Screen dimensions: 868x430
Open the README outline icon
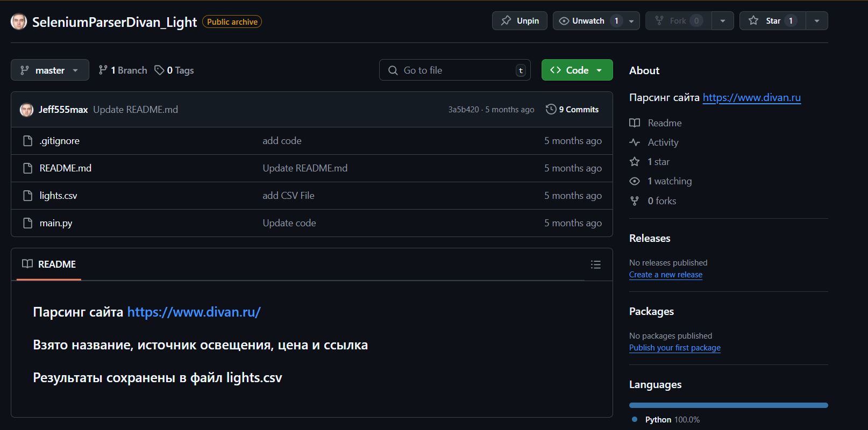point(595,264)
